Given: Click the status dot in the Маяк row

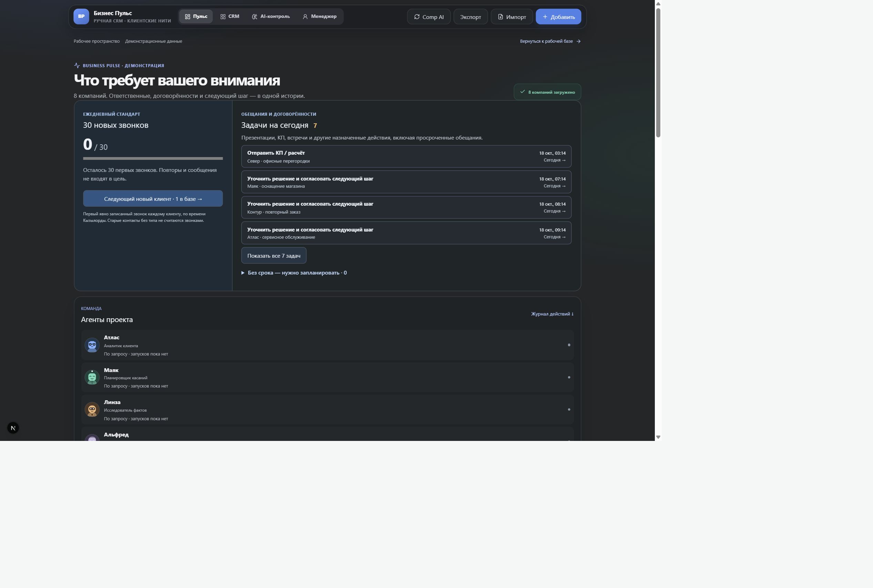Looking at the screenshot, I should pos(569,377).
